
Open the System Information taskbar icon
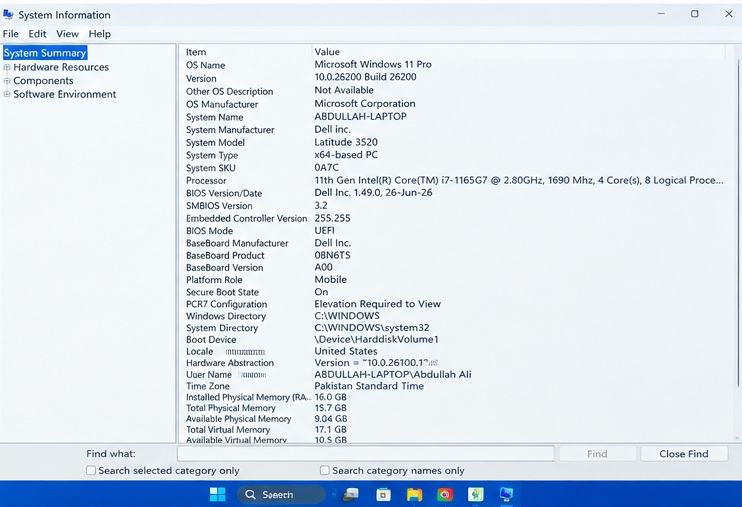pyautogui.click(x=506, y=494)
